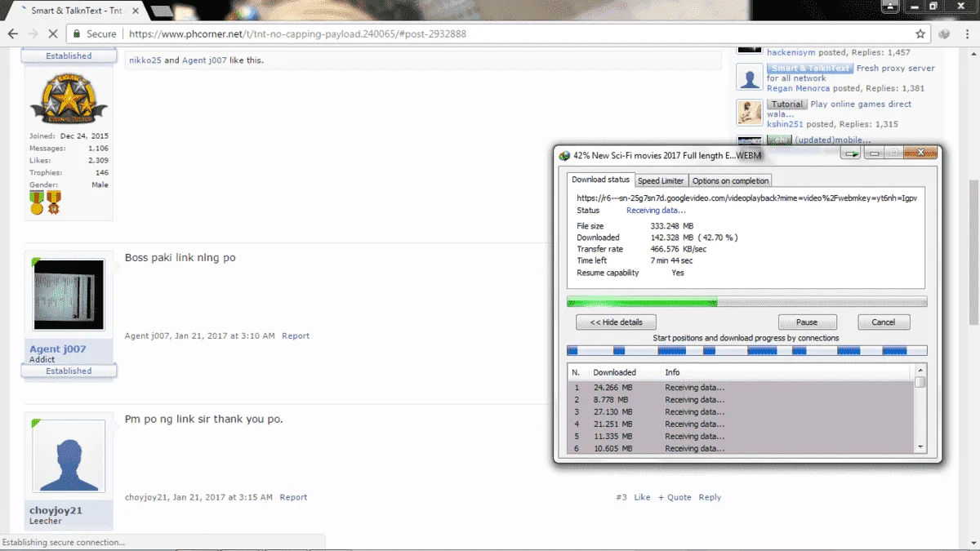Open post permalink #3

621,497
